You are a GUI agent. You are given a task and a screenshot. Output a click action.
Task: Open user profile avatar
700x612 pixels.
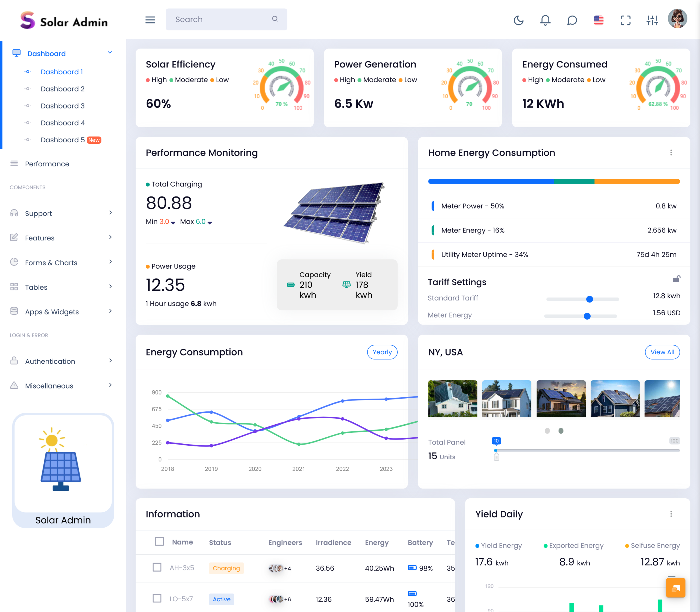678,19
